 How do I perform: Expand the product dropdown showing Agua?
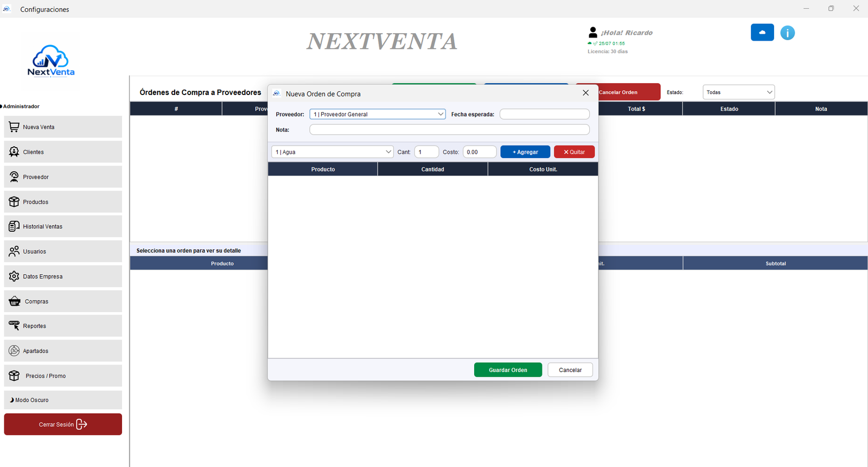[x=333, y=152]
